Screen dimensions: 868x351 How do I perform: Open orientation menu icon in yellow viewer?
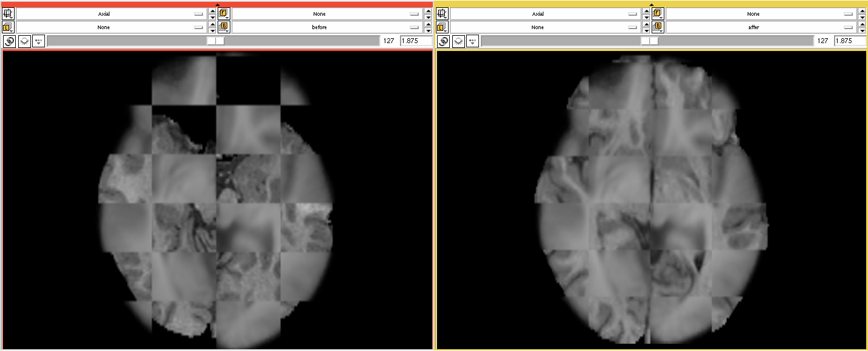coord(443,13)
